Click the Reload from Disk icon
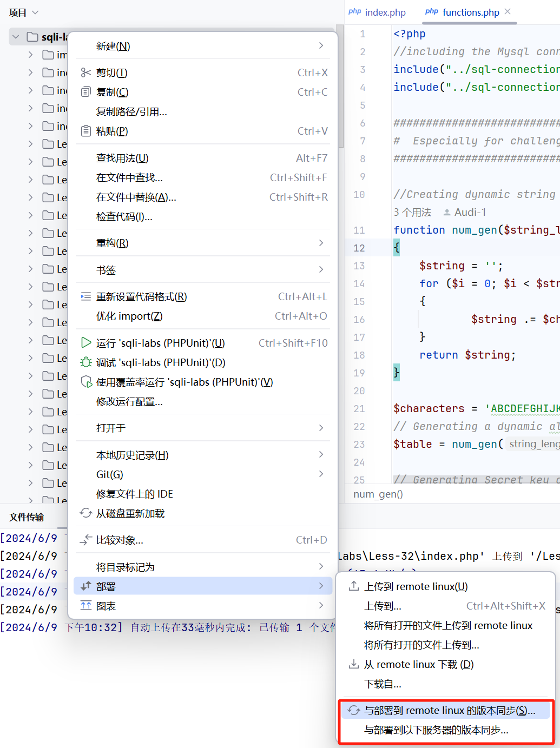The width and height of the screenshot is (560, 748). coord(85,513)
